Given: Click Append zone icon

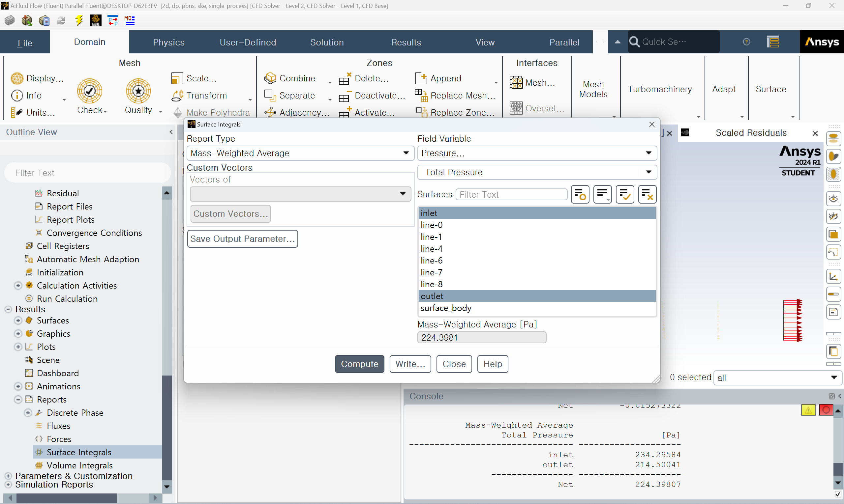Looking at the screenshot, I should [x=421, y=78].
